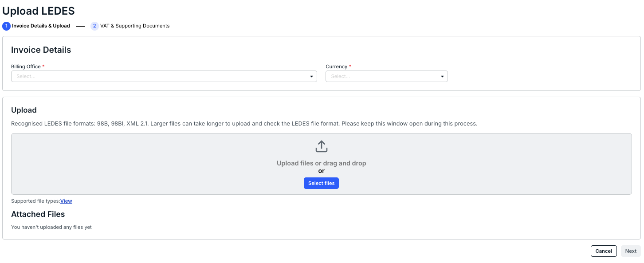This screenshot has width=644, height=263.
Task: Click 'Upload files or drag and drop' text
Action: pos(322,163)
